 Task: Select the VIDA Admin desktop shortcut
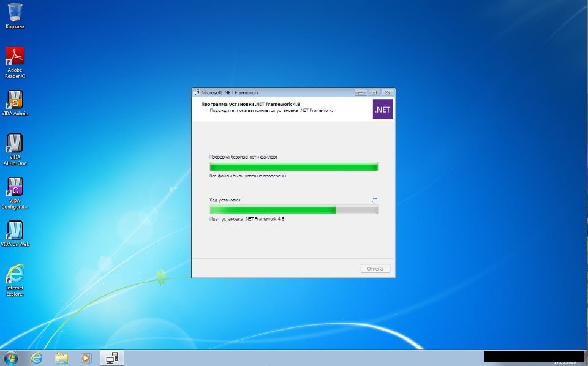click(15, 103)
